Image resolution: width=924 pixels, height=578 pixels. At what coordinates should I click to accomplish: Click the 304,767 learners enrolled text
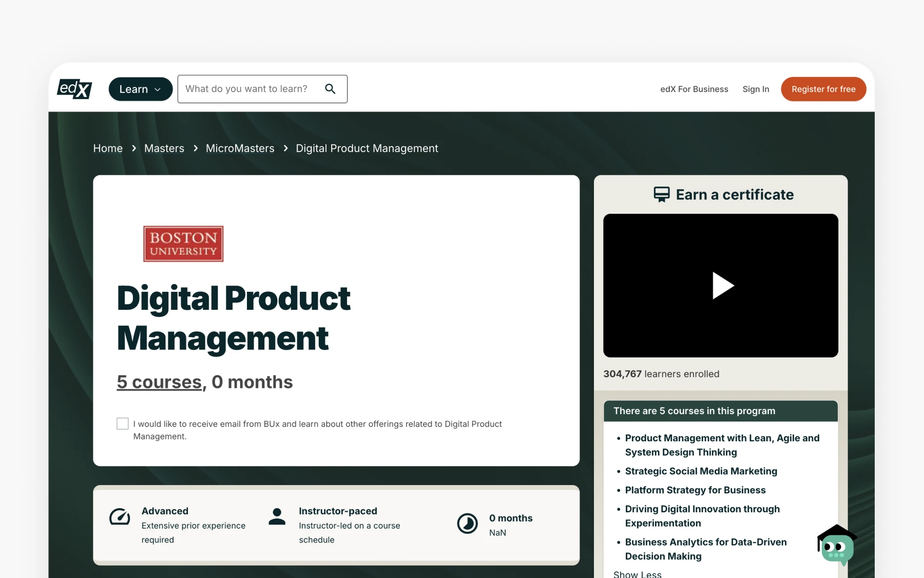(661, 374)
